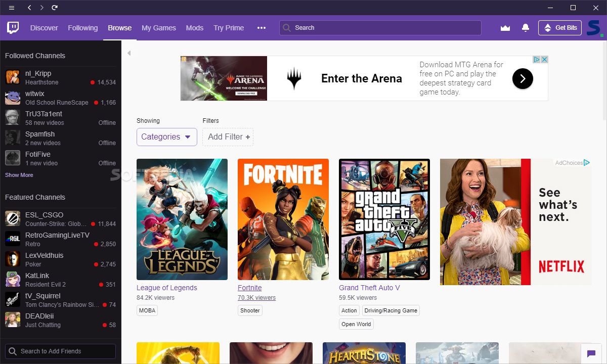Reload the page with refresh icon
607x364 pixels.
55,8
